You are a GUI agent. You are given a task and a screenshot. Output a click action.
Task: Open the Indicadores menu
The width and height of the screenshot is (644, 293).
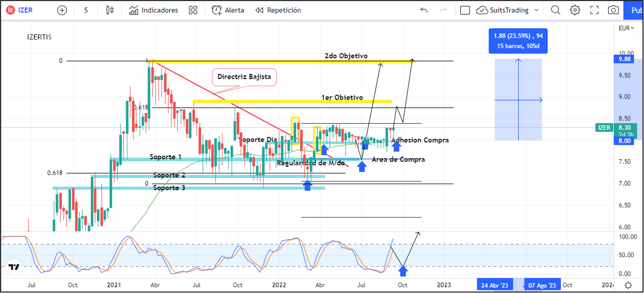point(154,10)
